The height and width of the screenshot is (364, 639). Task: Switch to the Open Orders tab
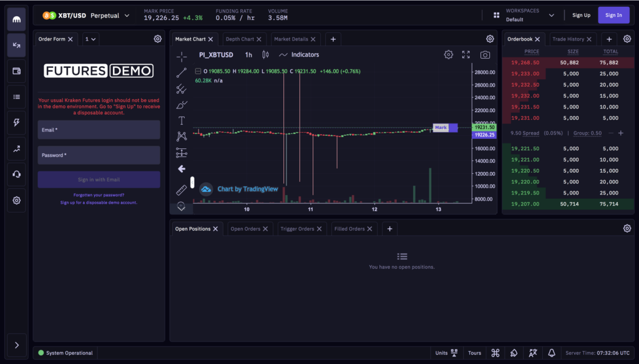tap(245, 229)
